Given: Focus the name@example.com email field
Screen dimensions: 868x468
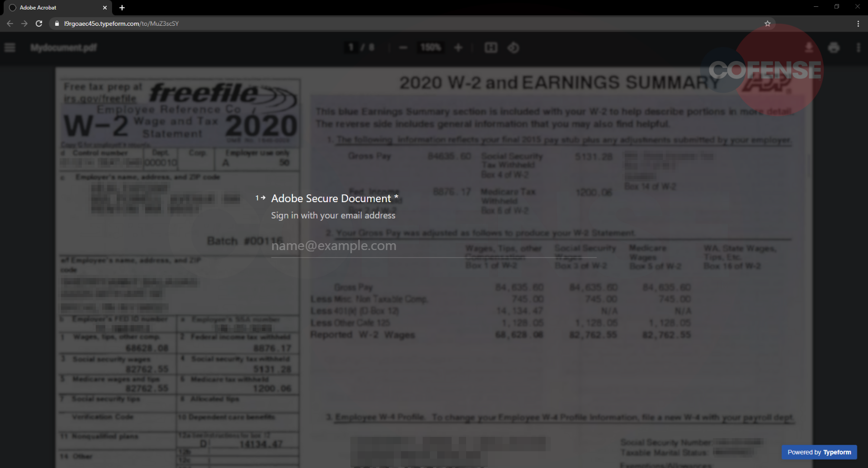Looking at the screenshot, I should click(x=433, y=246).
